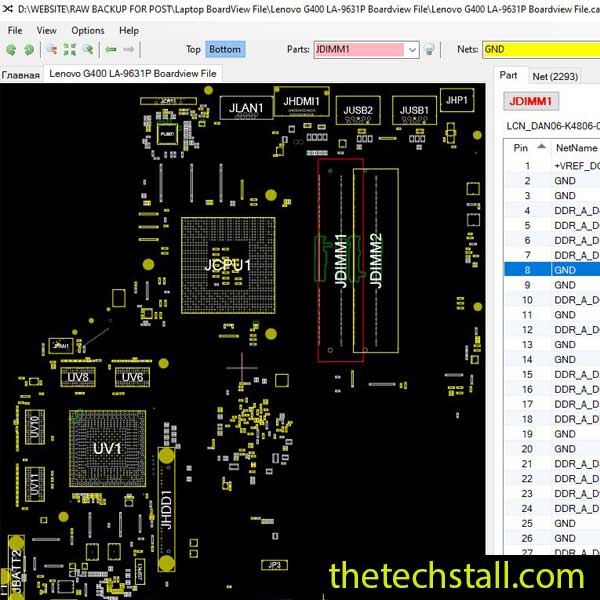This screenshot has height=600, width=600.
Task: Select the JCPU1 socket on board
Action: click(x=228, y=265)
